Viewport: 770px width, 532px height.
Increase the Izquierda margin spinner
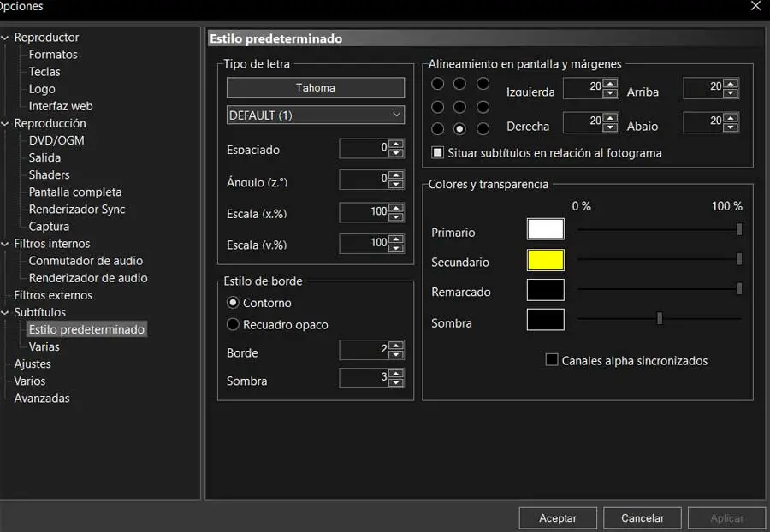click(x=609, y=84)
